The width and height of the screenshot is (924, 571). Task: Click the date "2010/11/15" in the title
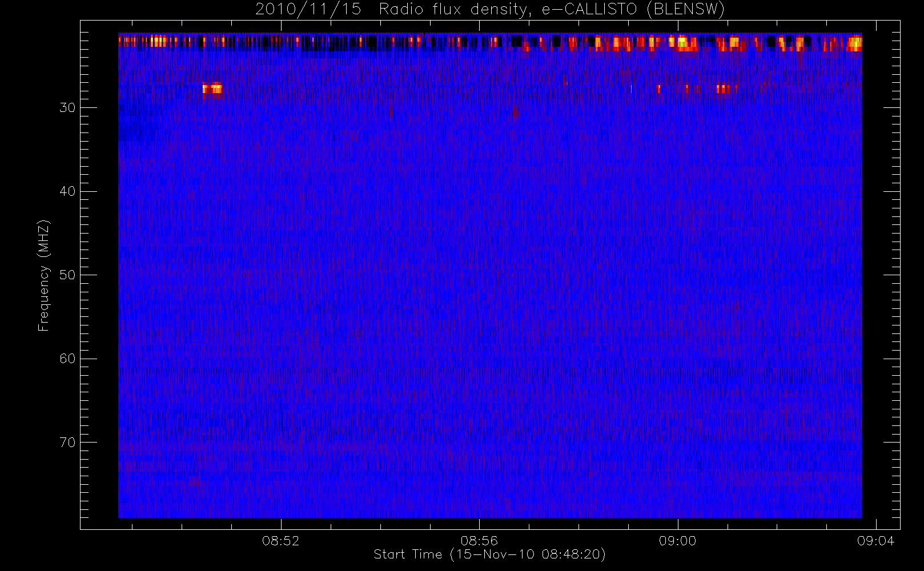point(308,10)
